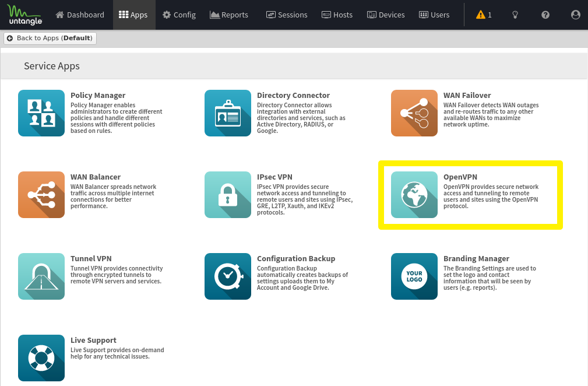
Task: Open the Config section
Action: pos(179,15)
